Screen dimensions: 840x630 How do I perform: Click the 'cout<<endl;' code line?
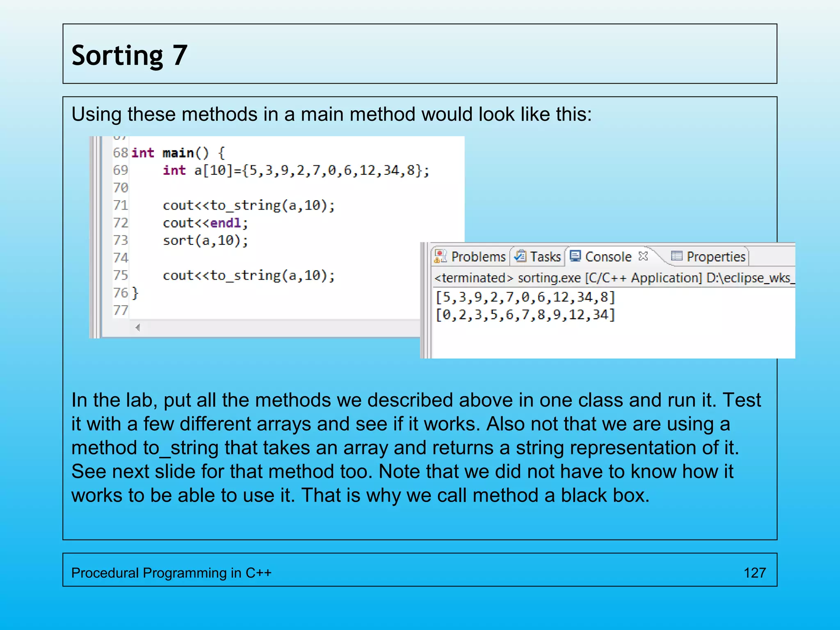pyautogui.click(x=205, y=223)
